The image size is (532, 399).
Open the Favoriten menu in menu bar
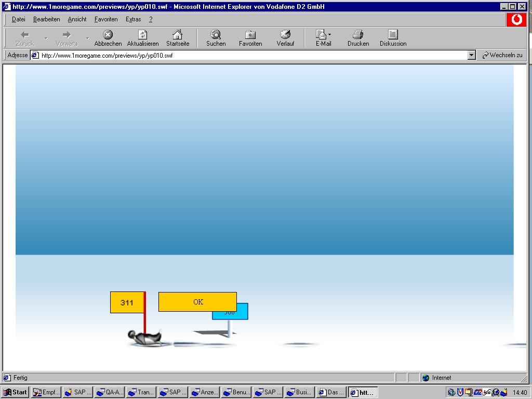click(106, 19)
